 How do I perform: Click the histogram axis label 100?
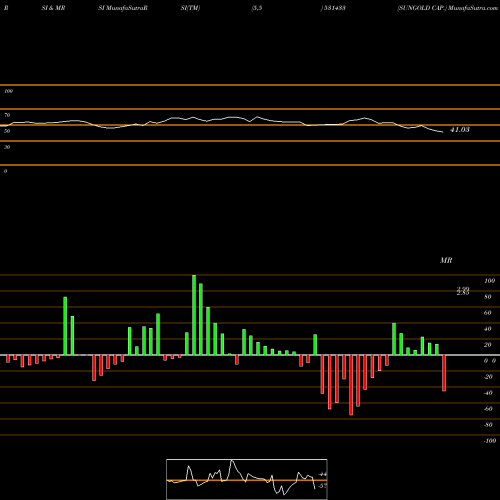pos(489,281)
